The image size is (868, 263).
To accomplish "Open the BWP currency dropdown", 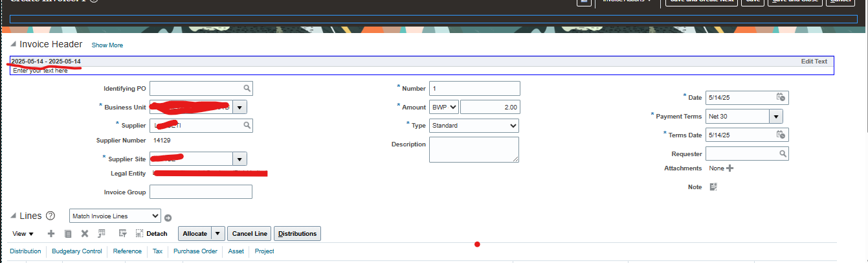I will (444, 107).
